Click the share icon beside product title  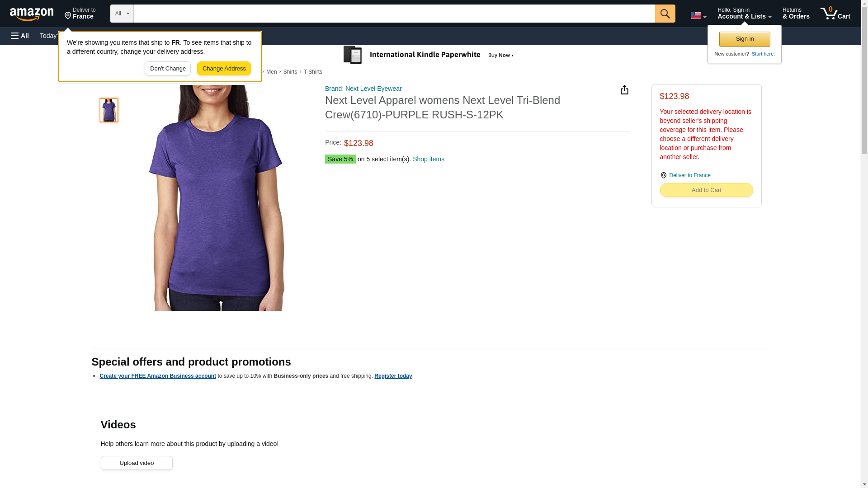coord(624,90)
